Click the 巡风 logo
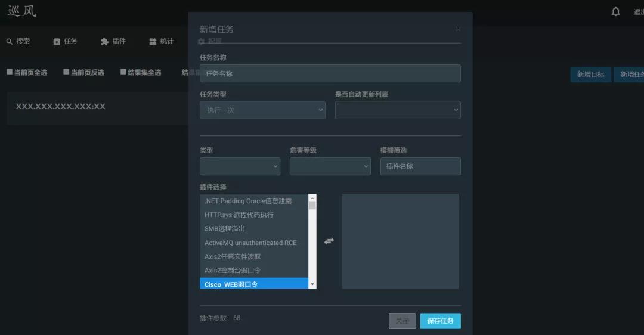Viewport: 644px width, 335px height. [21, 11]
